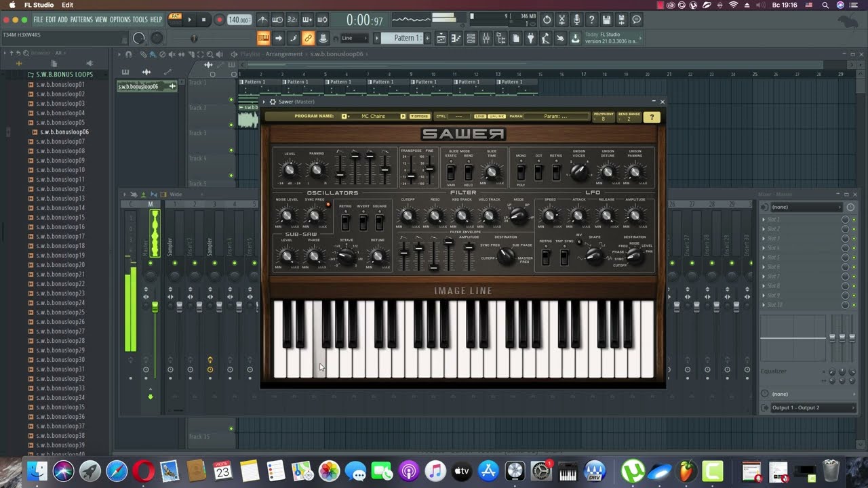Toggle the metronome icon
This screenshot has width=868, height=488.
coord(262,20)
